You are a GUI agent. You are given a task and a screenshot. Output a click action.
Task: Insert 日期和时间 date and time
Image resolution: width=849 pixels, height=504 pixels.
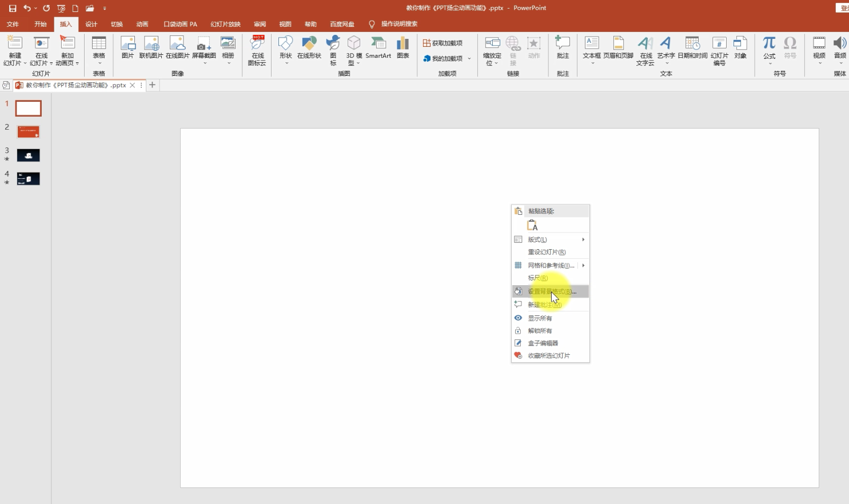pyautogui.click(x=692, y=48)
